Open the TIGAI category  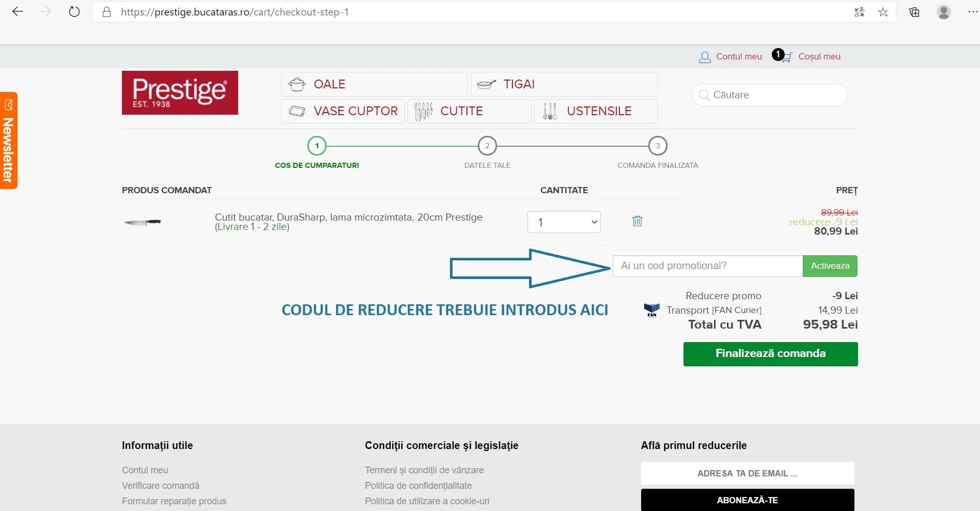(564, 84)
